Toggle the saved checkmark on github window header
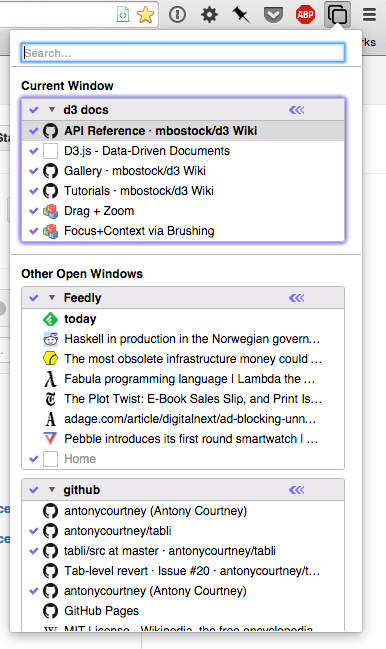The height and width of the screenshot is (649, 386). [x=34, y=490]
